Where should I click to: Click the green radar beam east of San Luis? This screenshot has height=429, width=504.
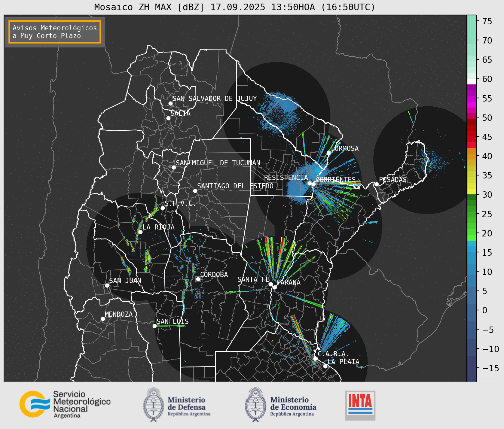pos(177,326)
